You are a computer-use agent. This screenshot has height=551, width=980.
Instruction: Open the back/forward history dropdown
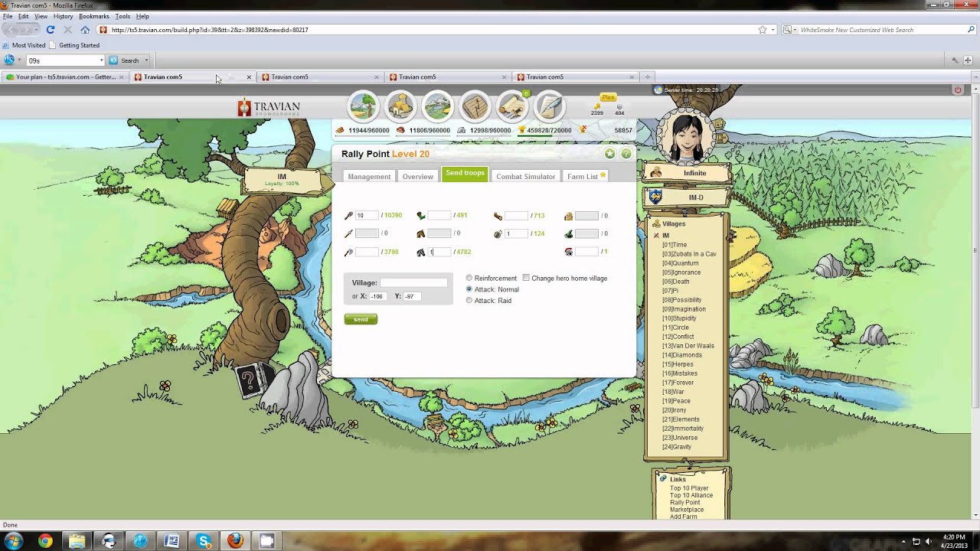tap(35, 30)
